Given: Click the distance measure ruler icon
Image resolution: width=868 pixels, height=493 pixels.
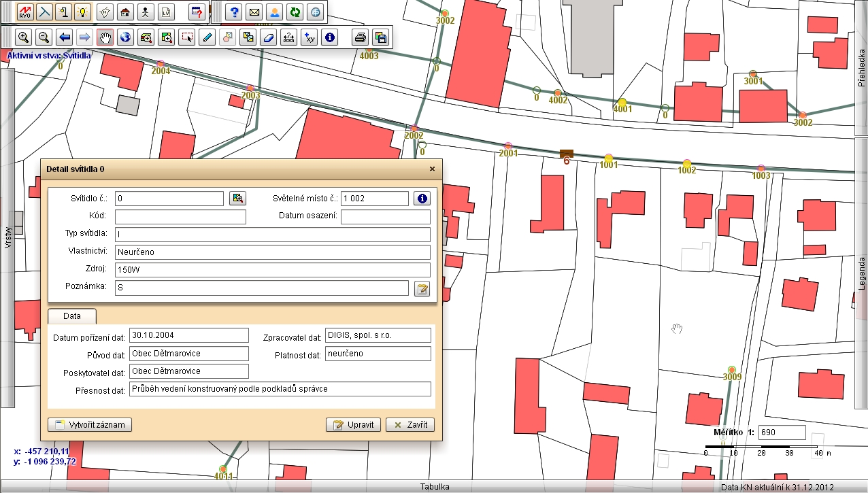Looking at the screenshot, I should pos(289,37).
